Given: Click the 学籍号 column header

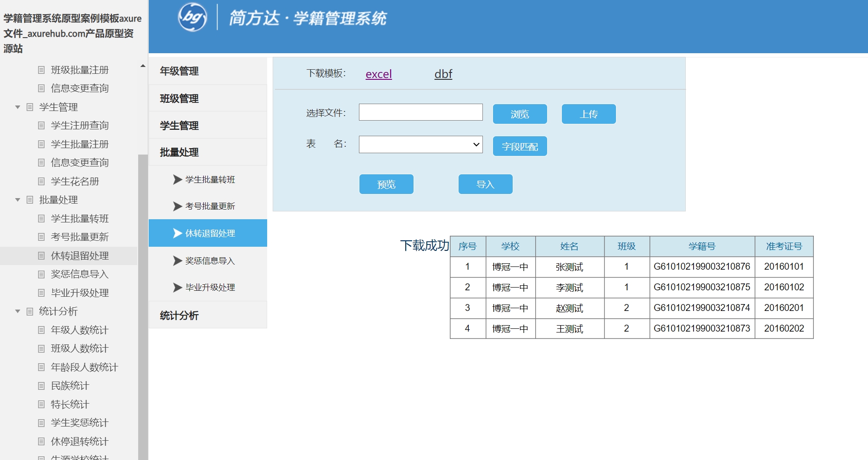Looking at the screenshot, I should point(702,246).
